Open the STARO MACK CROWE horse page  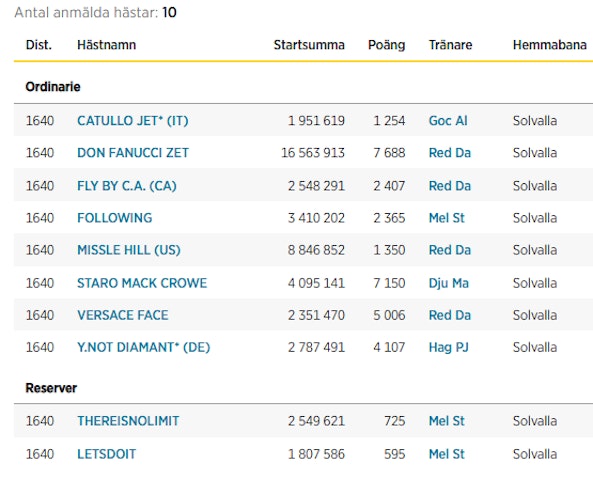click(142, 283)
